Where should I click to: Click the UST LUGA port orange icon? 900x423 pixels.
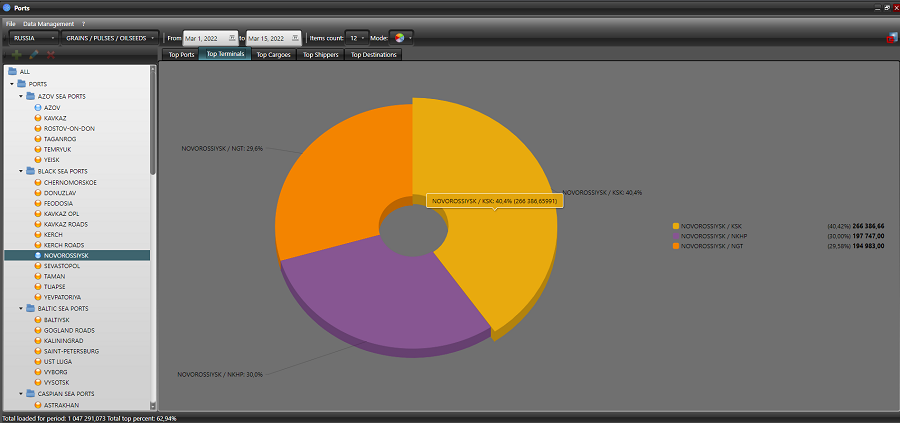pyautogui.click(x=38, y=362)
